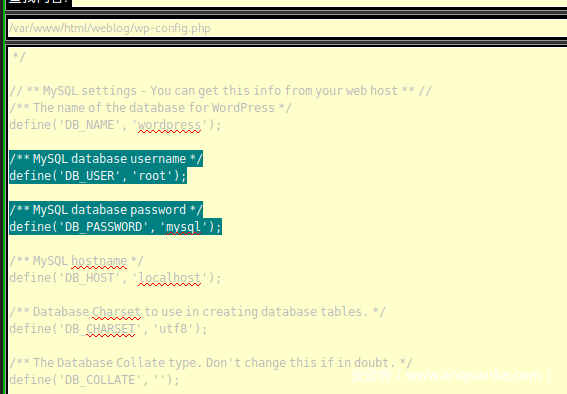Click the misspelled word 'wordpress' in DB_NAME

(x=169, y=125)
